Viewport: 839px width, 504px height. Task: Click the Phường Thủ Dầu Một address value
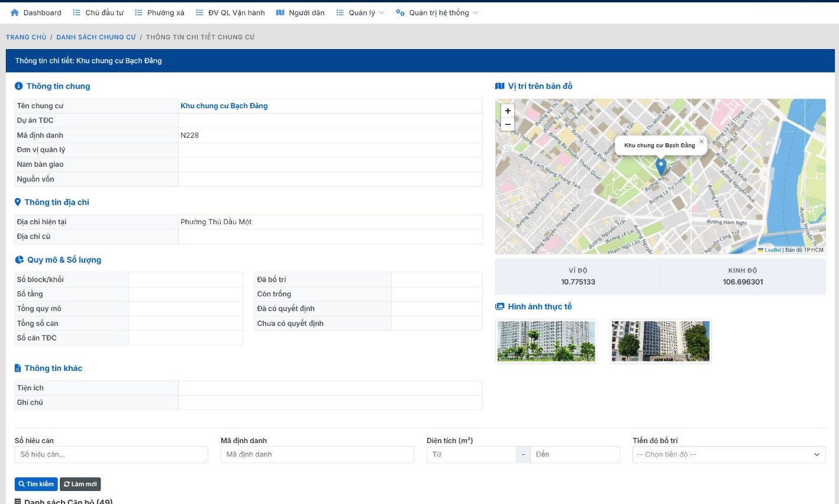coord(216,222)
